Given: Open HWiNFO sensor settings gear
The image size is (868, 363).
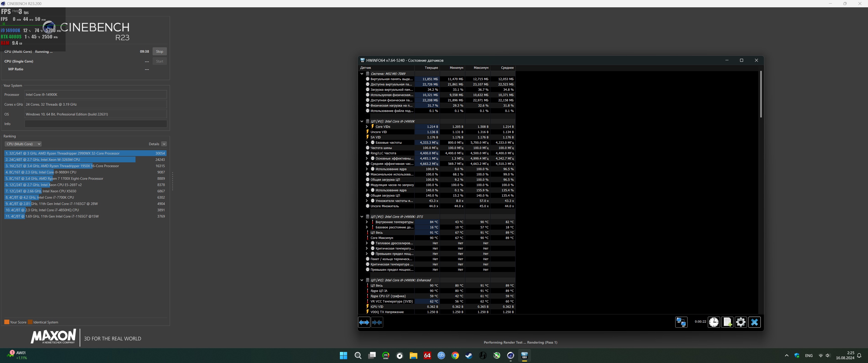Looking at the screenshot, I should 741,322.
